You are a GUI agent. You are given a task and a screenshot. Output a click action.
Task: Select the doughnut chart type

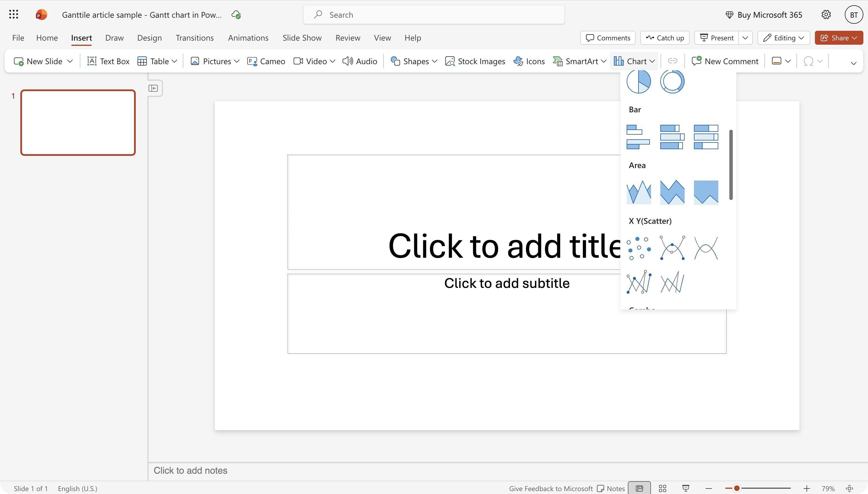point(672,82)
